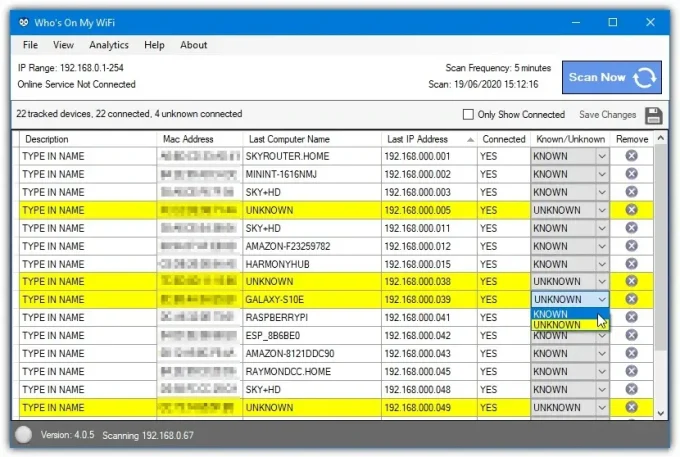The height and width of the screenshot is (457, 680).
Task: Open the File menu
Action: (x=30, y=45)
